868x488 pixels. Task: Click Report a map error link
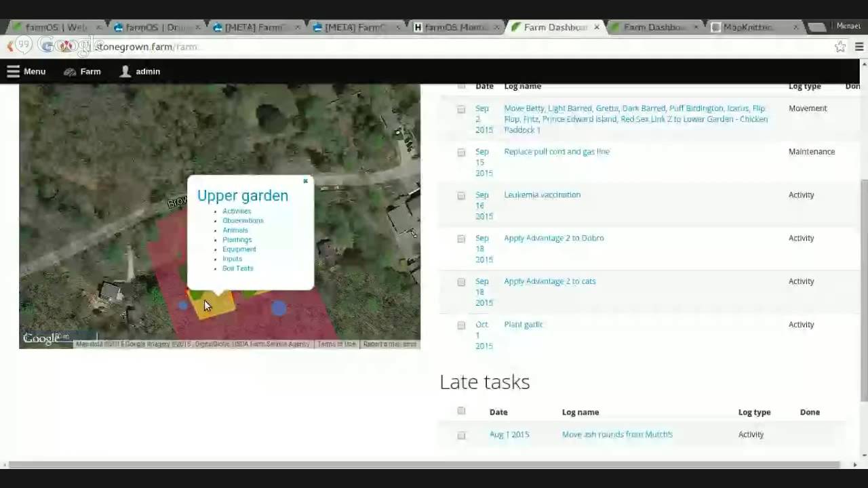tap(390, 344)
